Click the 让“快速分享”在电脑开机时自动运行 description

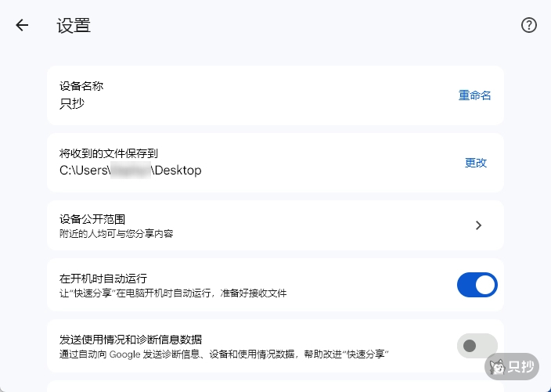tap(173, 293)
